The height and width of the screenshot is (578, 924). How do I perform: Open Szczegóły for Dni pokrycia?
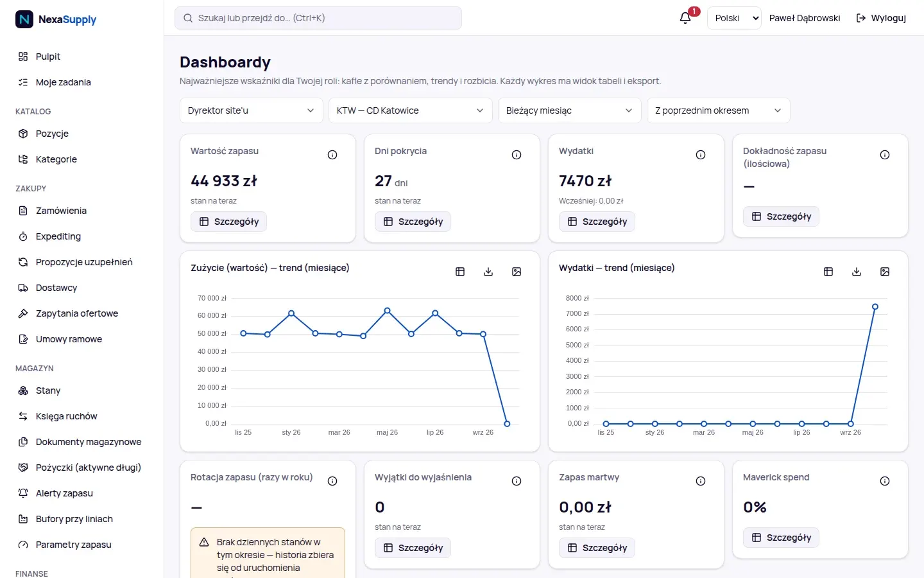(x=413, y=222)
